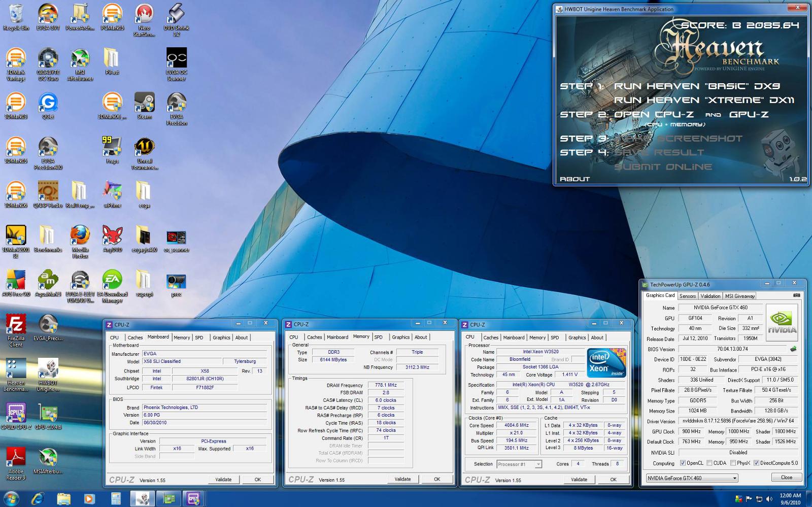
Task: Open DVD Shrink 3.2 shortcut
Action: tap(176, 20)
